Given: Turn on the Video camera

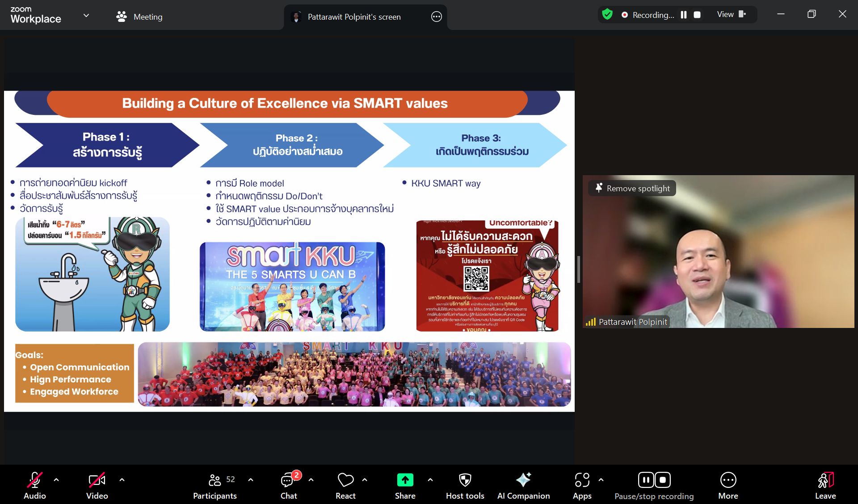Looking at the screenshot, I should click(97, 480).
